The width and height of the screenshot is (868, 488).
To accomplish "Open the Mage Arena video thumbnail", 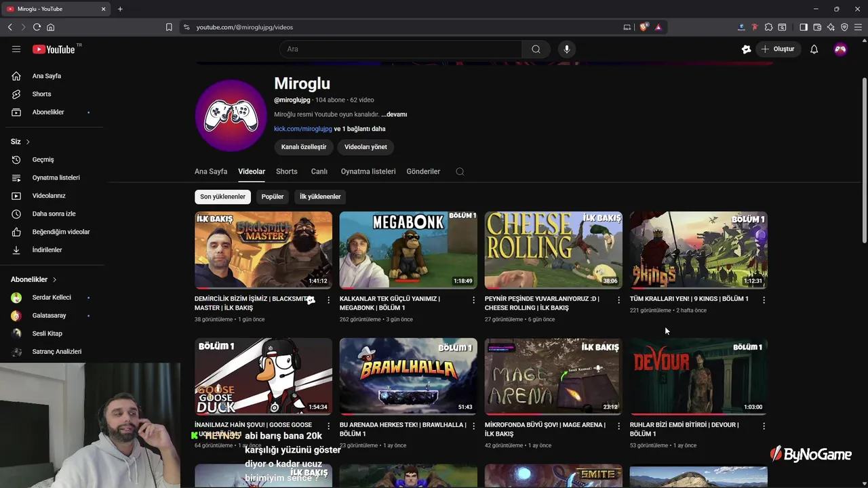I will click(553, 376).
